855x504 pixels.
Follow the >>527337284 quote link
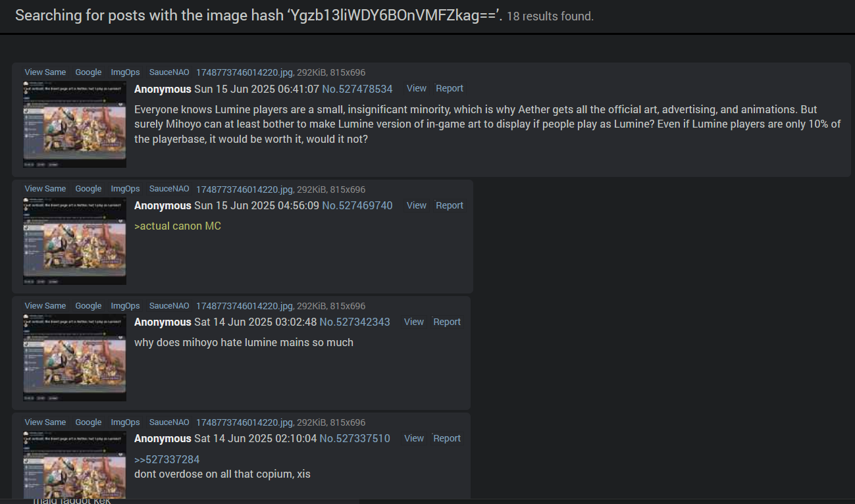coord(167,459)
